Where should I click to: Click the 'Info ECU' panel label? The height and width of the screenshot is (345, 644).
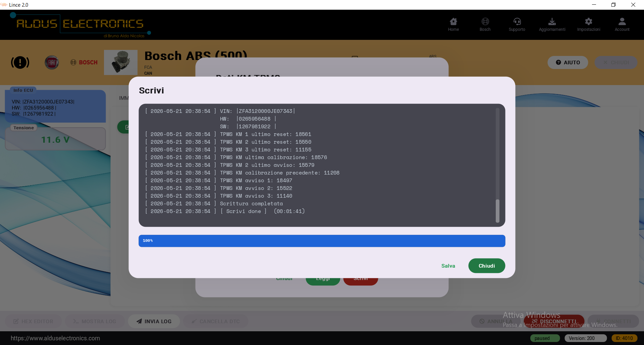click(x=23, y=90)
